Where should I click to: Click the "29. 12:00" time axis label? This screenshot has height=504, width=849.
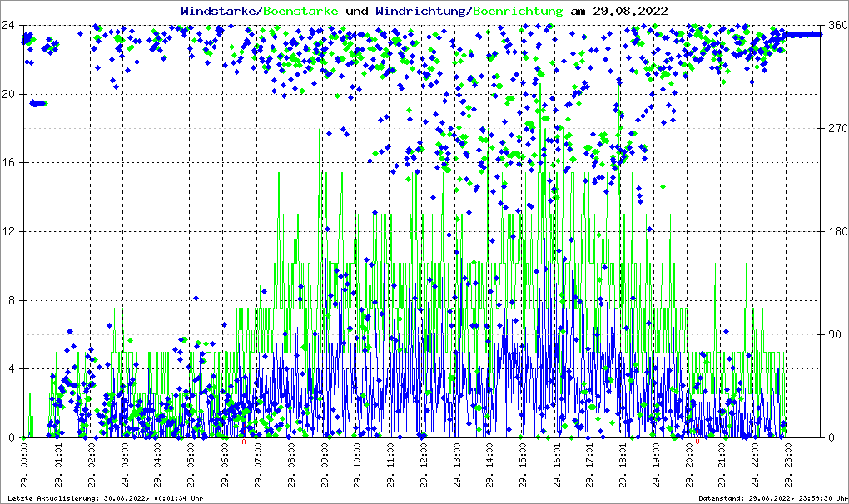[x=424, y=466]
